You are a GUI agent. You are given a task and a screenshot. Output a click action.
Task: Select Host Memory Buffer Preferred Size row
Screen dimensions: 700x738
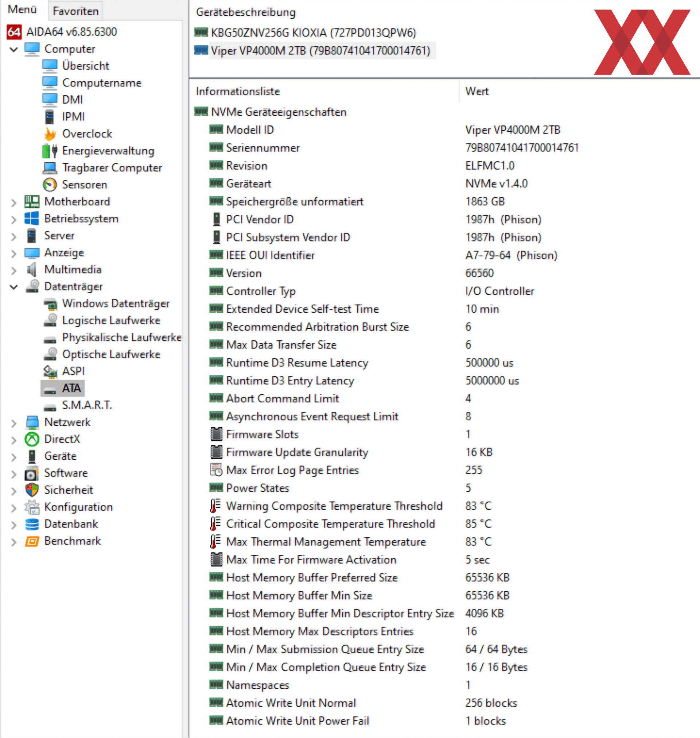click(x=359, y=578)
